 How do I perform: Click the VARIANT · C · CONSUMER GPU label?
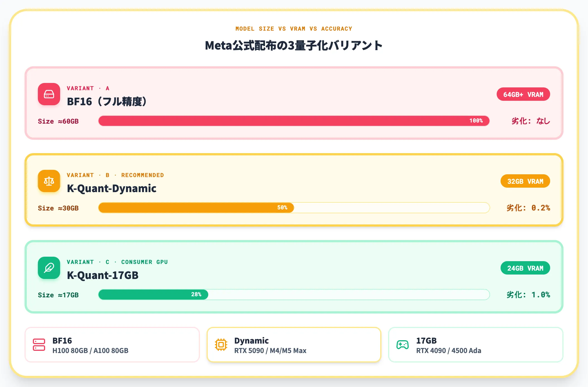117,262
